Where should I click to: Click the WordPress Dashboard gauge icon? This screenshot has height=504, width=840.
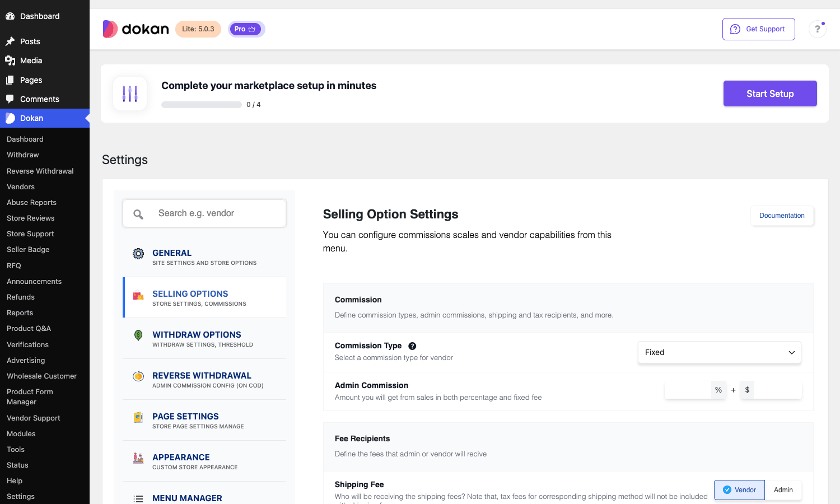[10, 16]
